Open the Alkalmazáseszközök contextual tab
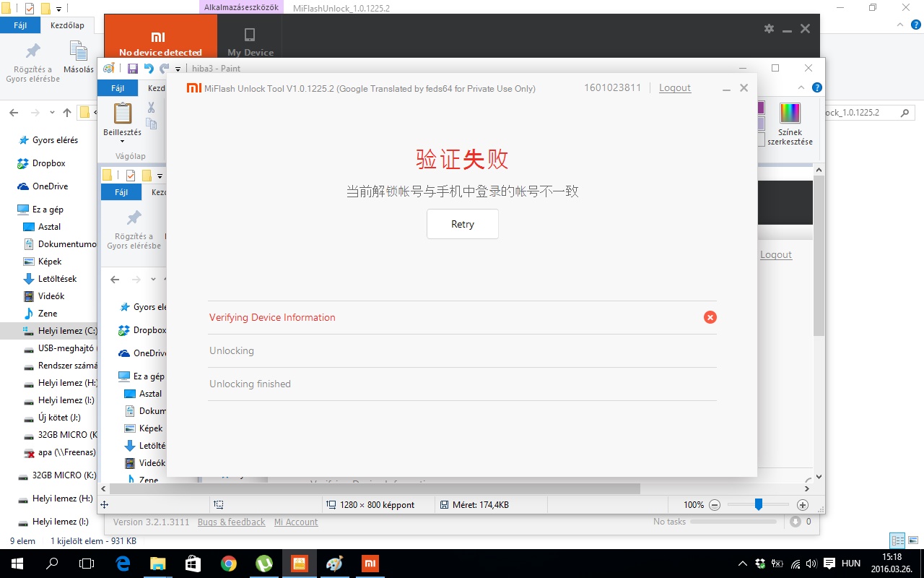Screen dimensions: 924x578 pyautogui.click(x=242, y=7)
